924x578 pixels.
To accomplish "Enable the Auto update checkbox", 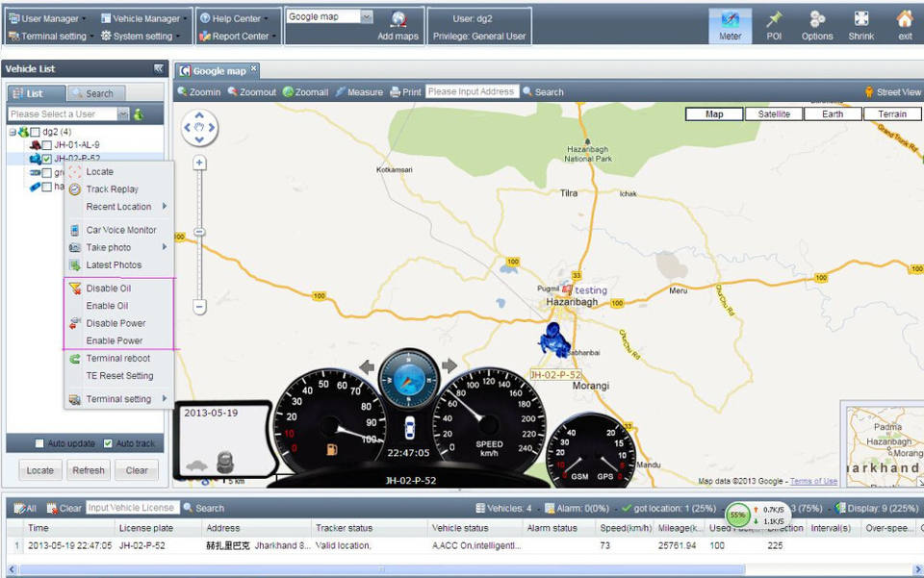I will click(39, 443).
